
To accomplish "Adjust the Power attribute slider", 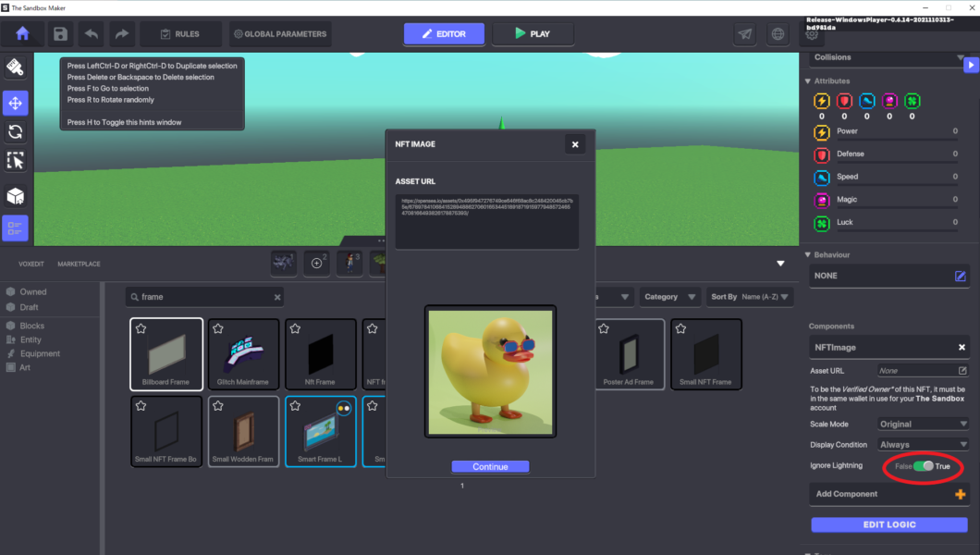I will [x=898, y=140].
